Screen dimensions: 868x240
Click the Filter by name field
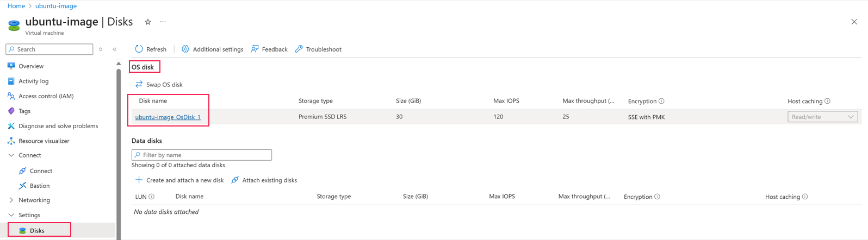pos(202,155)
